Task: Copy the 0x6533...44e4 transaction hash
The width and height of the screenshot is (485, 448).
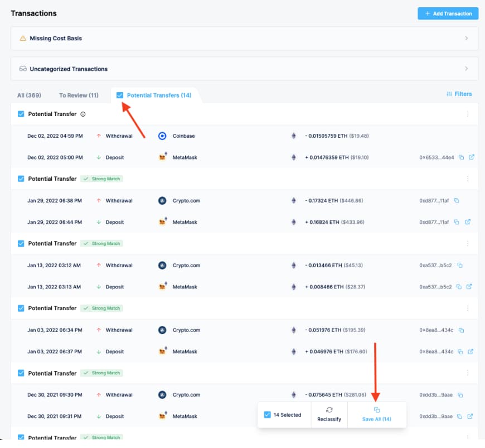Action: coord(461,157)
